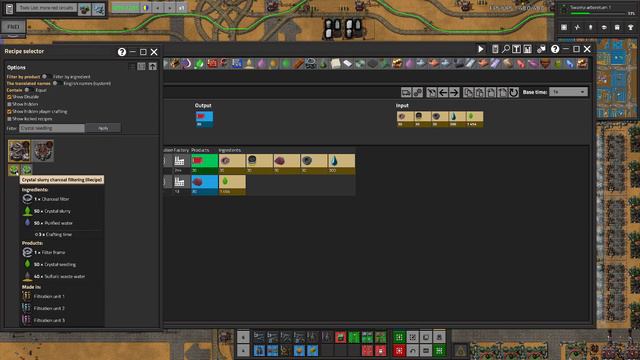Choose Crystal slurry charcoal filtering recipe icon
The height and width of the screenshot is (360, 640).
point(13,169)
